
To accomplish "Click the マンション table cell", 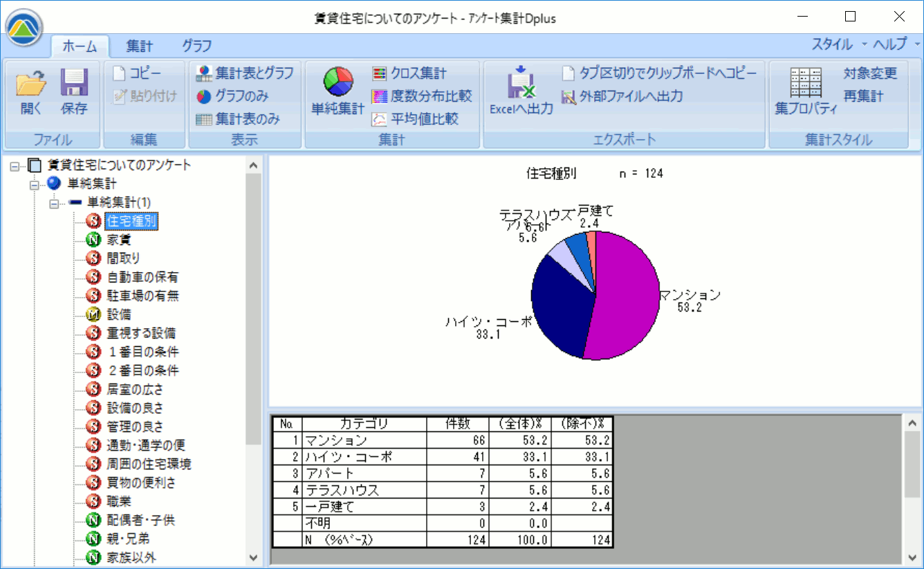I will (x=364, y=440).
